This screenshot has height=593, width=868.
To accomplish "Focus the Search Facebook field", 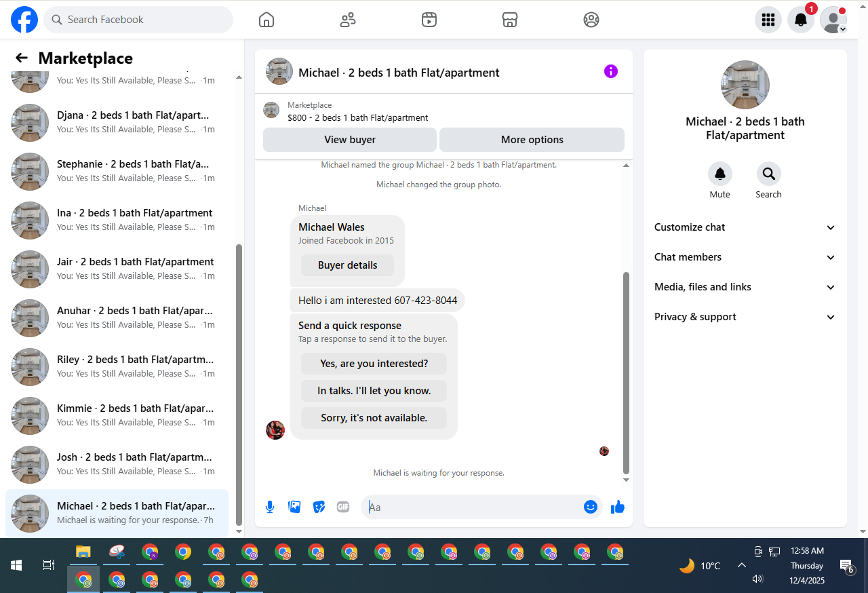I will [x=138, y=20].
